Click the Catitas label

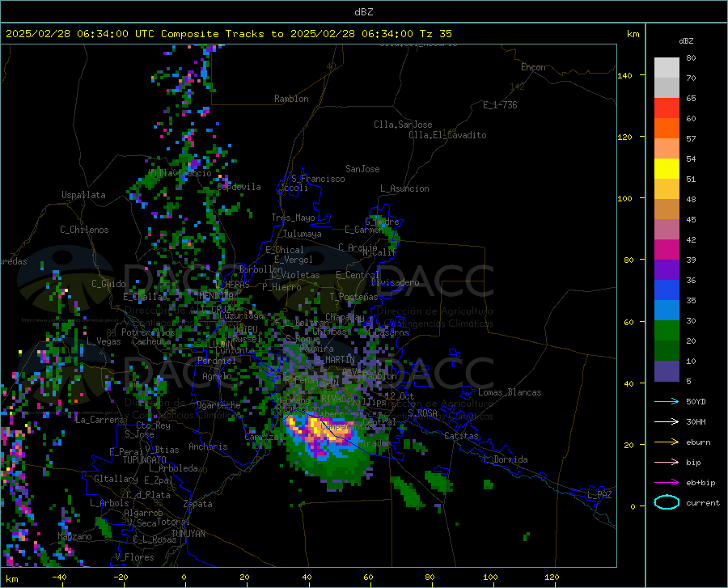[461, 436]
